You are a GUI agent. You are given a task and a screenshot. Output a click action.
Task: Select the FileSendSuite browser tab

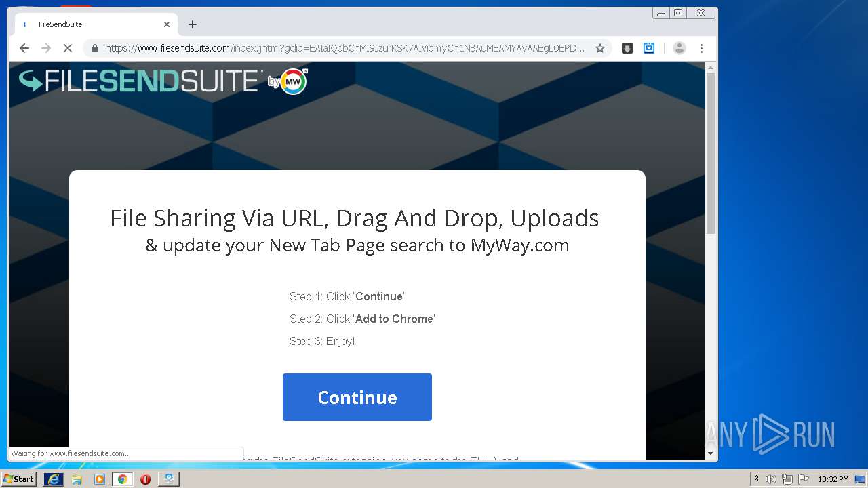click(x=96, y=24)
